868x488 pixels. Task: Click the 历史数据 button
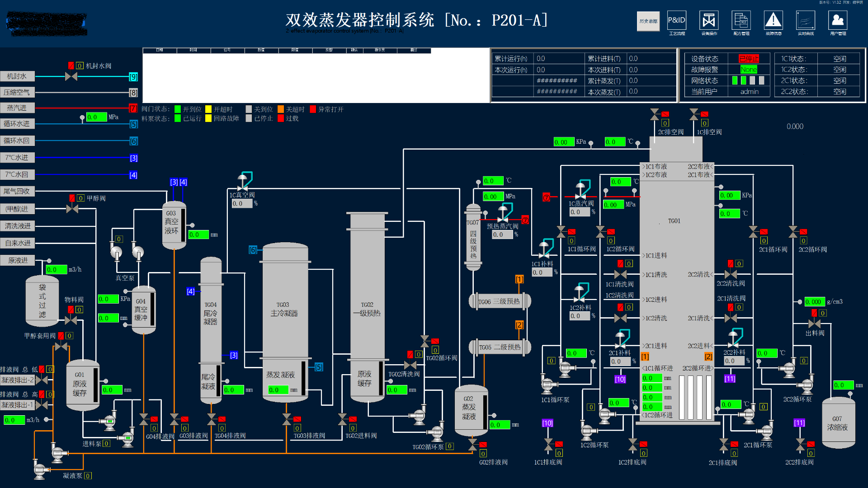648,21
